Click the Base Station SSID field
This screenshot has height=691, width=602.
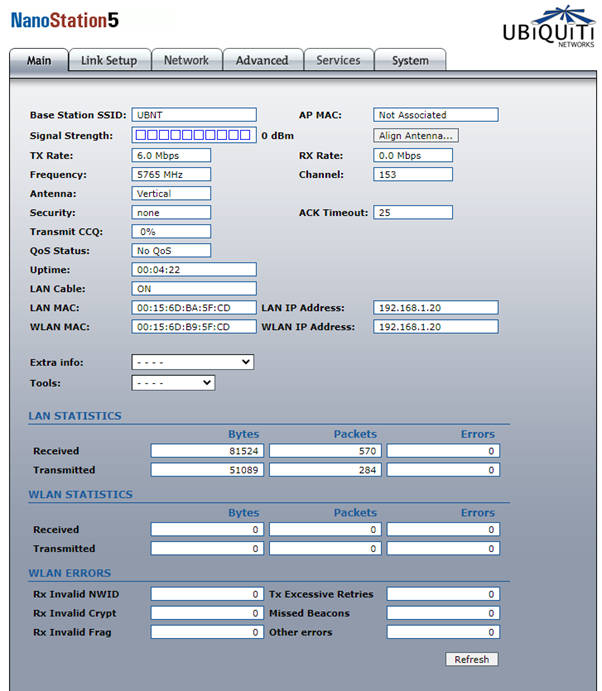click(194, 115)
